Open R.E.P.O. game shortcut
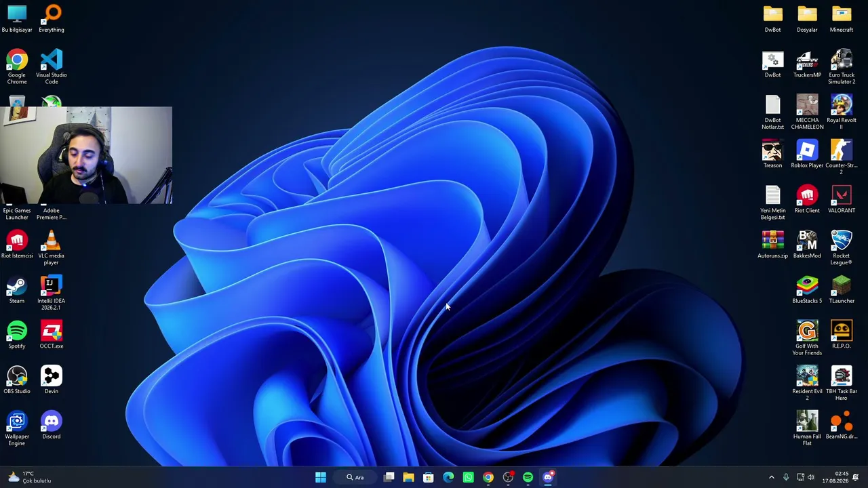 (x=842, y=335)
